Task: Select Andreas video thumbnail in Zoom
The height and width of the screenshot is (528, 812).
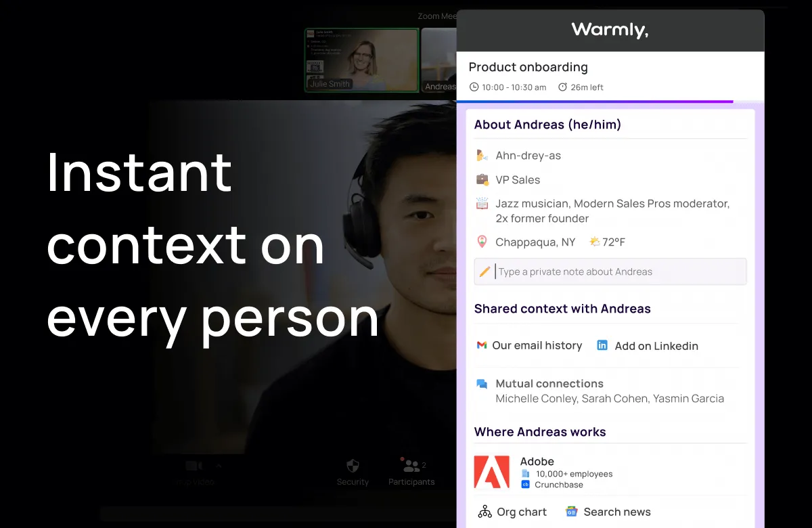Action: tap(438, 60)
